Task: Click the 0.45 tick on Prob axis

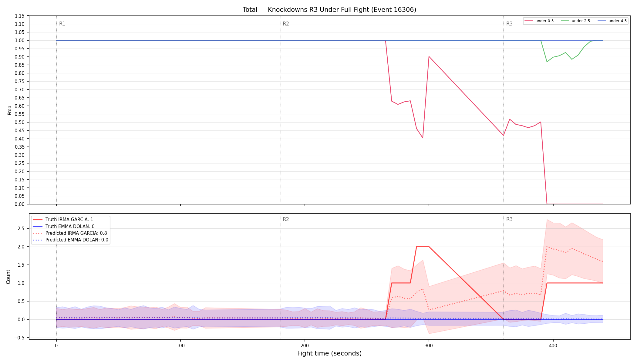Action: tap(19, 130)
